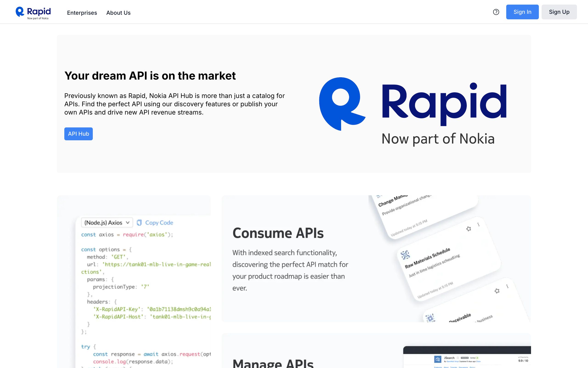
Task: Open the help question mark icon
Action: tap(496, 12)
